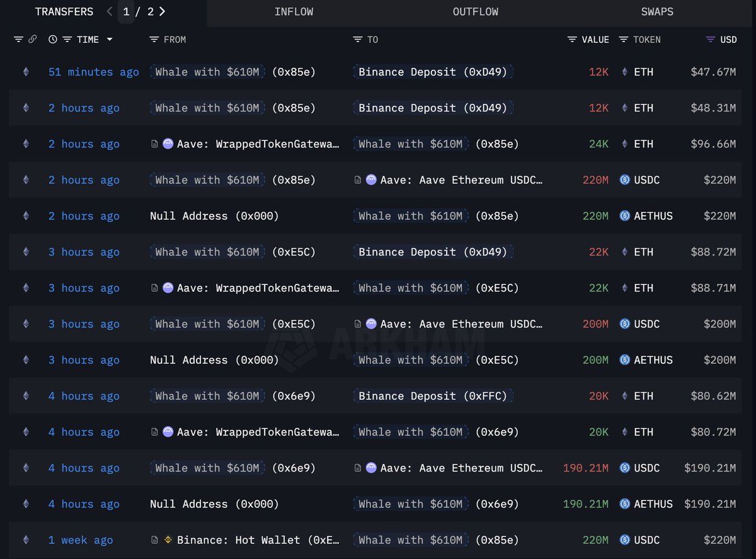Image resolution: width=756 pixels, height=559 pixels.
Task: Open the TO column filter
Action: [358, 39]
